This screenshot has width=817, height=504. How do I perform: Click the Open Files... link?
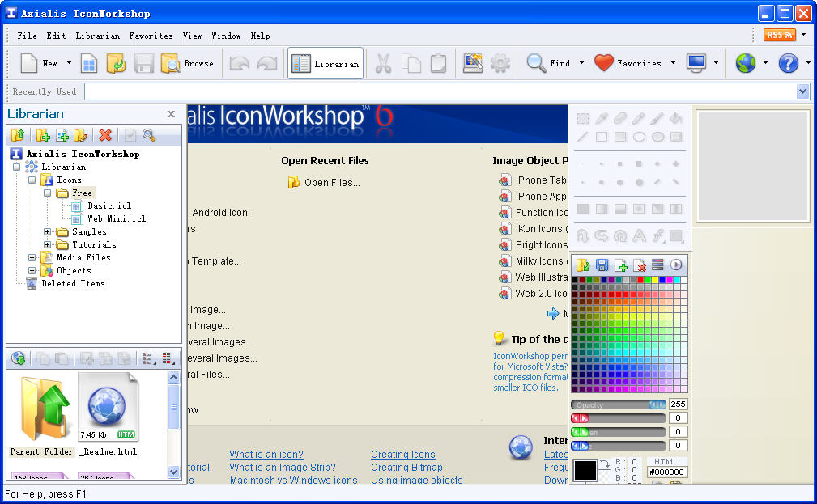tap(331, 183)
